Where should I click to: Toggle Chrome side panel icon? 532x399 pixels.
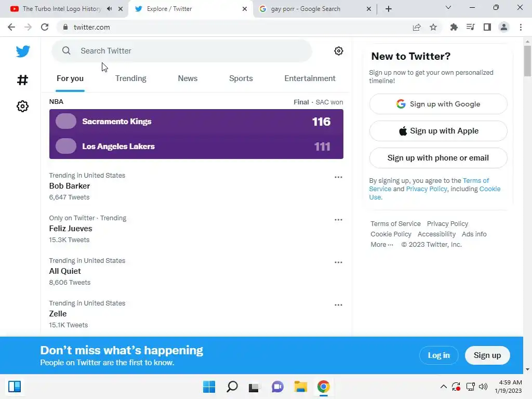487,27
